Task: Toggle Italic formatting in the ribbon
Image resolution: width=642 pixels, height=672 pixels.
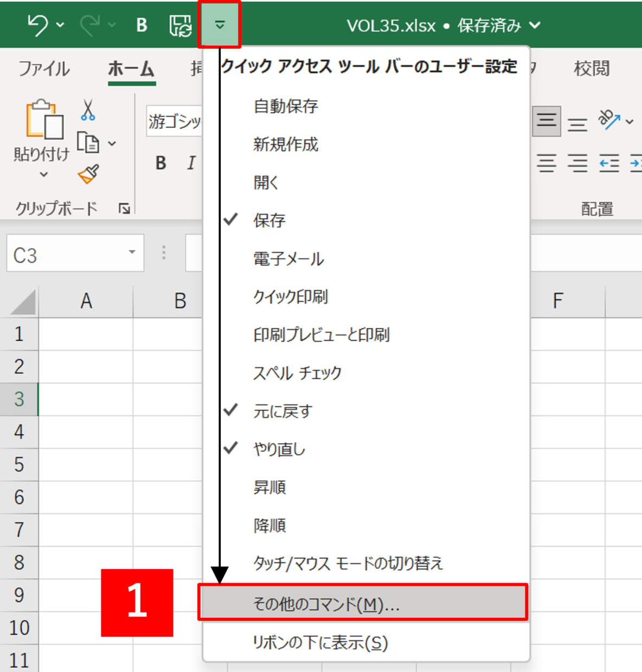Action: 191,163
